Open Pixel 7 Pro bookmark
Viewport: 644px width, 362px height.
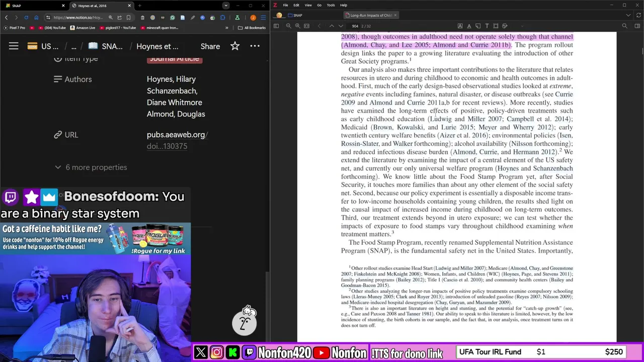pos(14,28)
